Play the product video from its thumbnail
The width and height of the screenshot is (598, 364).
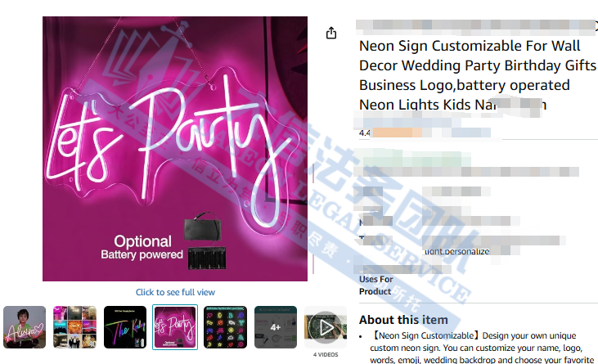click(x=326, y=327)
